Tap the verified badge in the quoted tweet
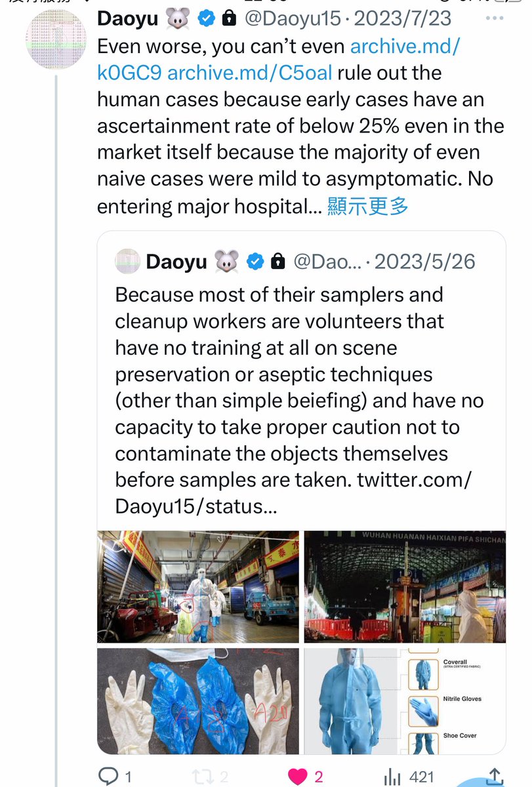 tap(255, 262)
